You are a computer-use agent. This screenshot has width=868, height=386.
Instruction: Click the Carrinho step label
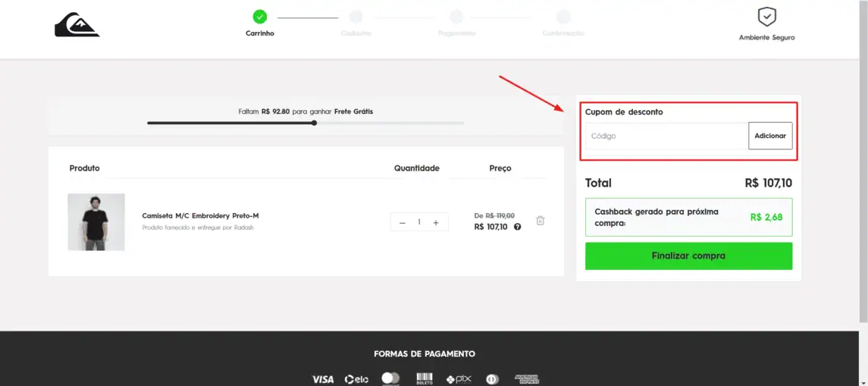point(259,33)
